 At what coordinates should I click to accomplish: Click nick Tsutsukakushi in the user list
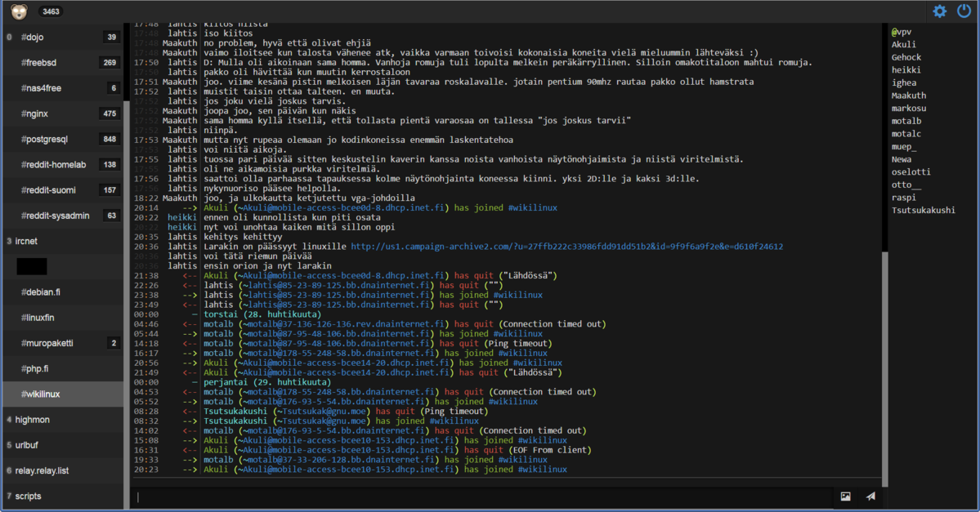click(923, 211)
